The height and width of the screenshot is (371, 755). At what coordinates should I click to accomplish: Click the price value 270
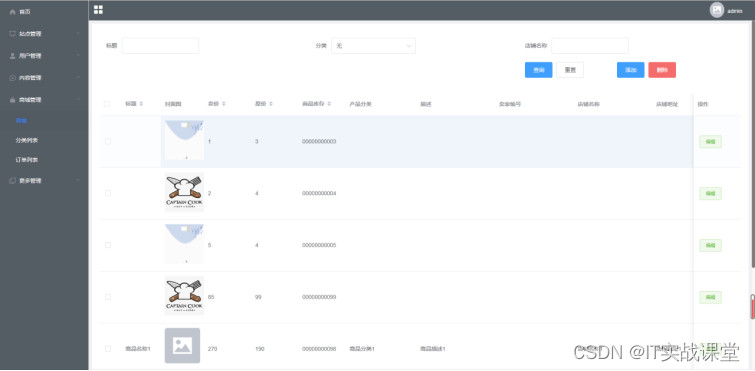coord(212,349)
